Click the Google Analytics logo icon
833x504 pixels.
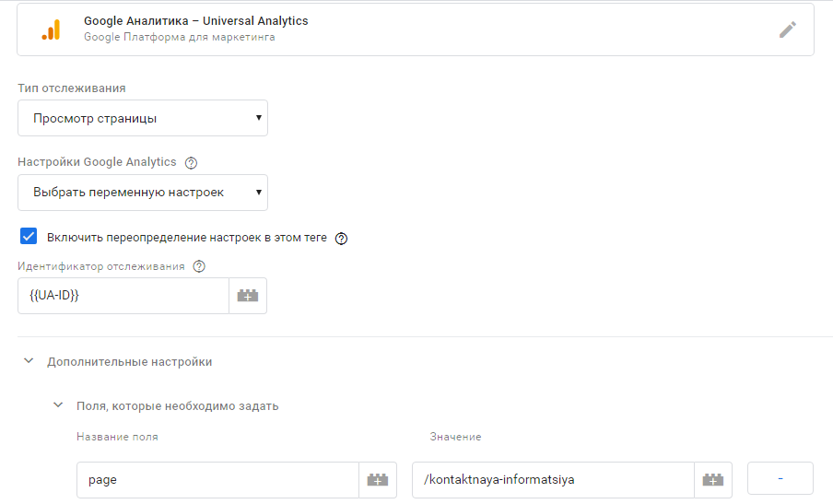tap(50, 29)
